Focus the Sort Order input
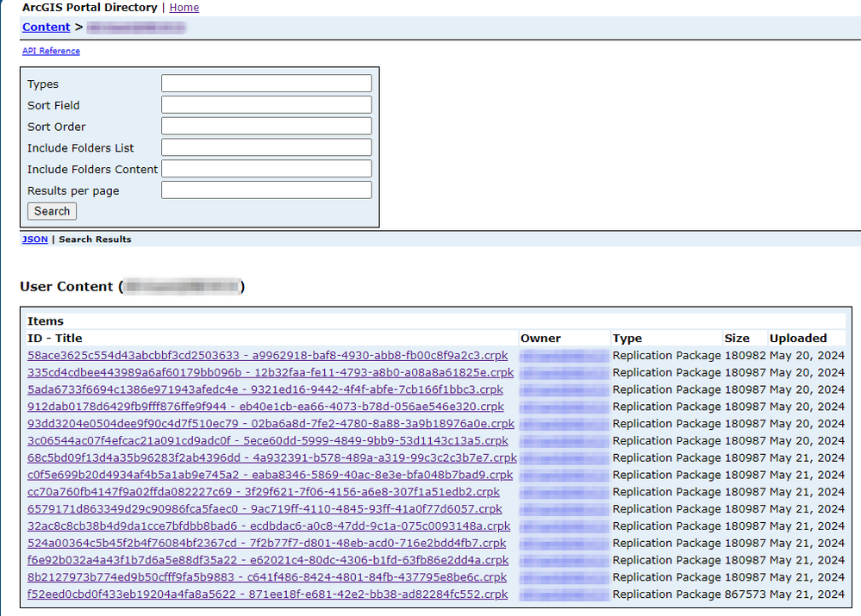 tap(266, 127)
